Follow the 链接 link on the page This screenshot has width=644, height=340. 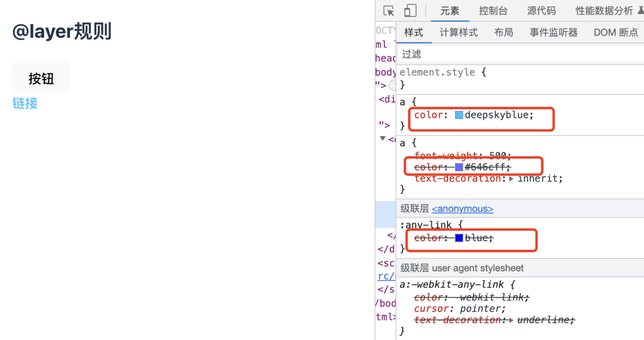click(25, 103)
